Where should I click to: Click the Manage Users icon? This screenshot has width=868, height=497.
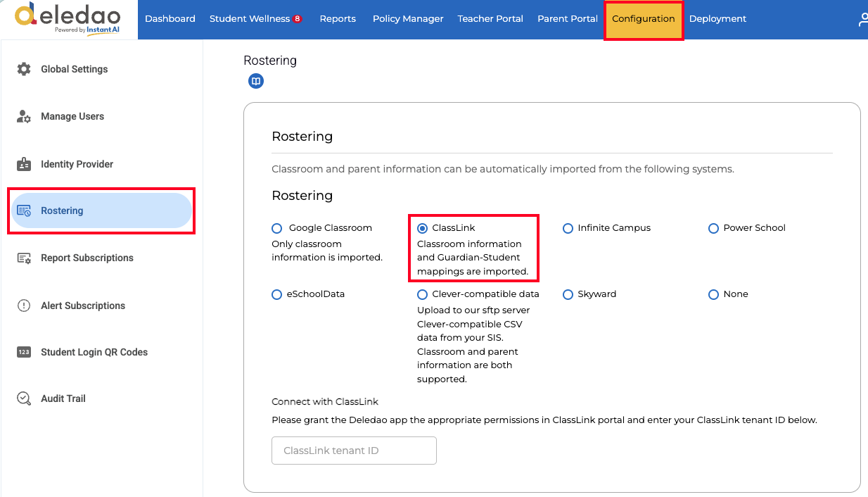(x=24, y=117)
